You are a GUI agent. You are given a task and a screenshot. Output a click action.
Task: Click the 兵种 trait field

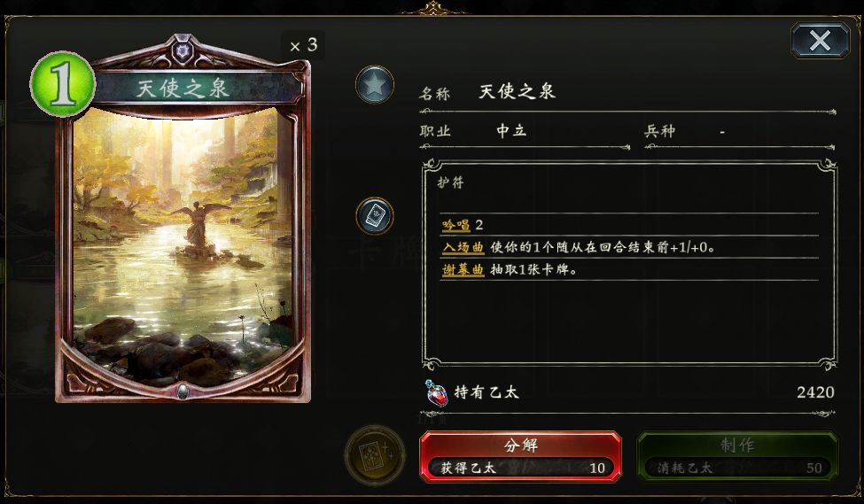739,131
